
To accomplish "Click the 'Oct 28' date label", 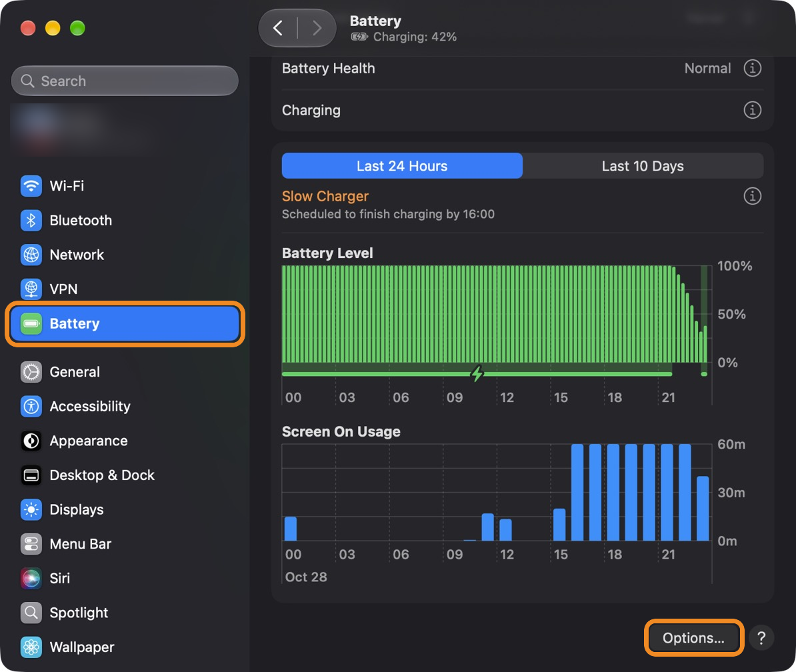I will pyautogui.click(x=306, y=577).
